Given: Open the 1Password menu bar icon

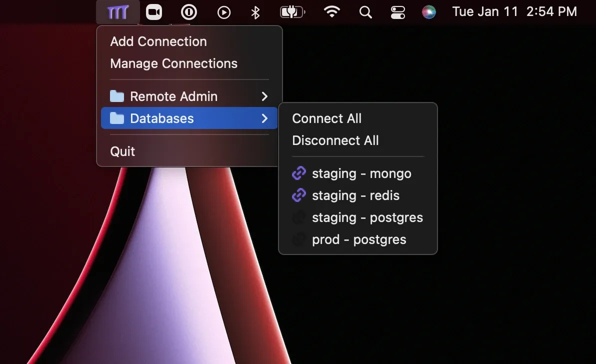Looking at the screenshot, I should [189, 12].
